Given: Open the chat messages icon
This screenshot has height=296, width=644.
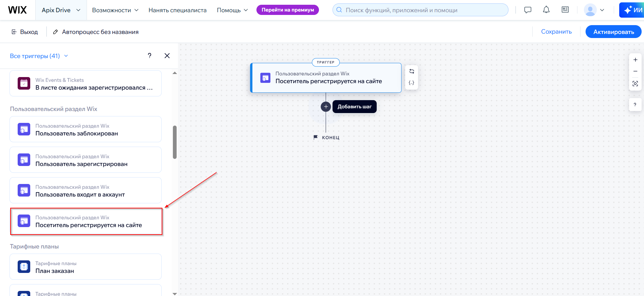Looking at the screenshot, I should pyautogui.click(x=528, y=10).
